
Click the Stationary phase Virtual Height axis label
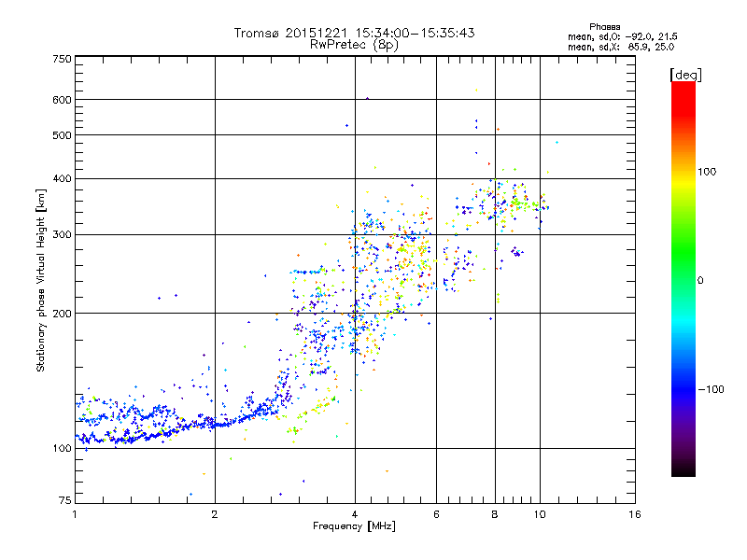tap(41, 278)
